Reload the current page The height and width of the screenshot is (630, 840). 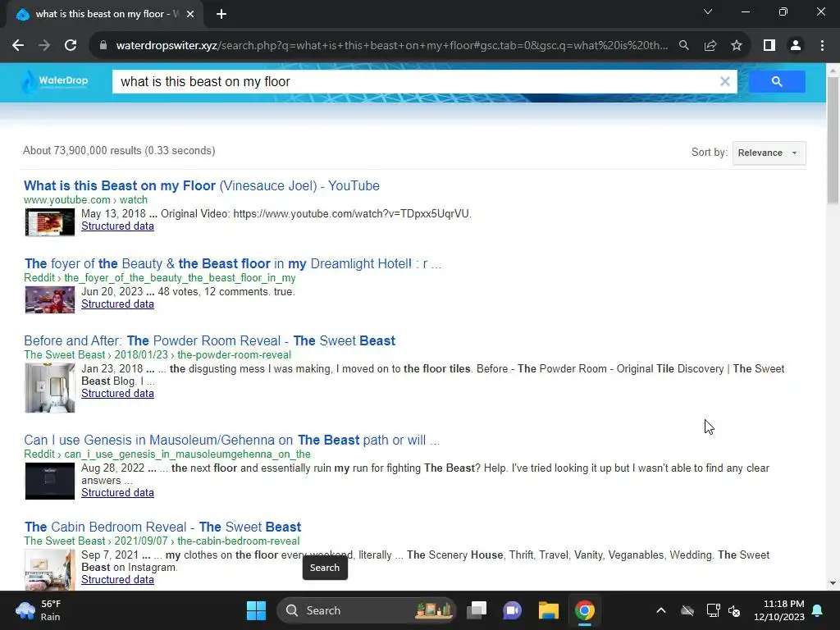tap(71, 46)
